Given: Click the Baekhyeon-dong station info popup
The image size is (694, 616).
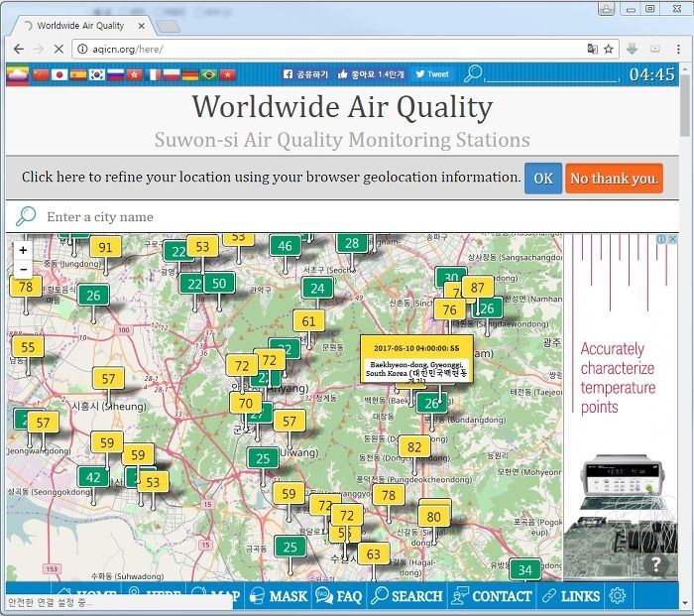Looking at the screenshot, I should [x=416, y=359].
